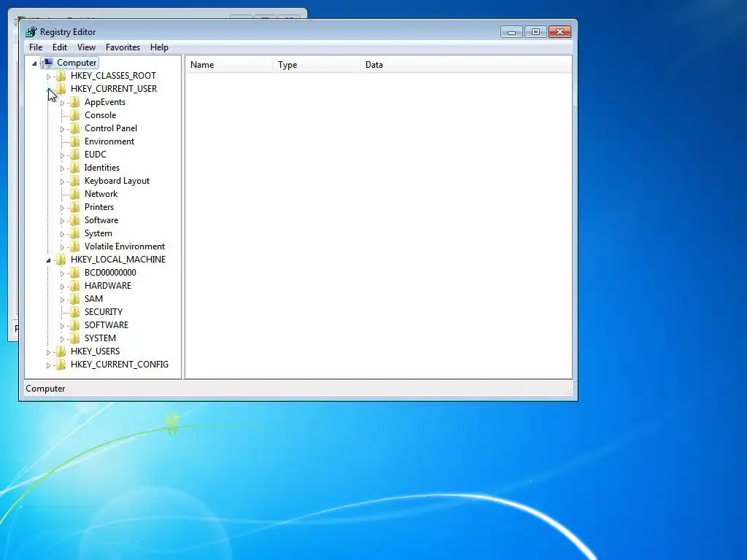Viewport: 747px width, 560px height.
Task: Click the Type column header
Action: click(317, 65)
